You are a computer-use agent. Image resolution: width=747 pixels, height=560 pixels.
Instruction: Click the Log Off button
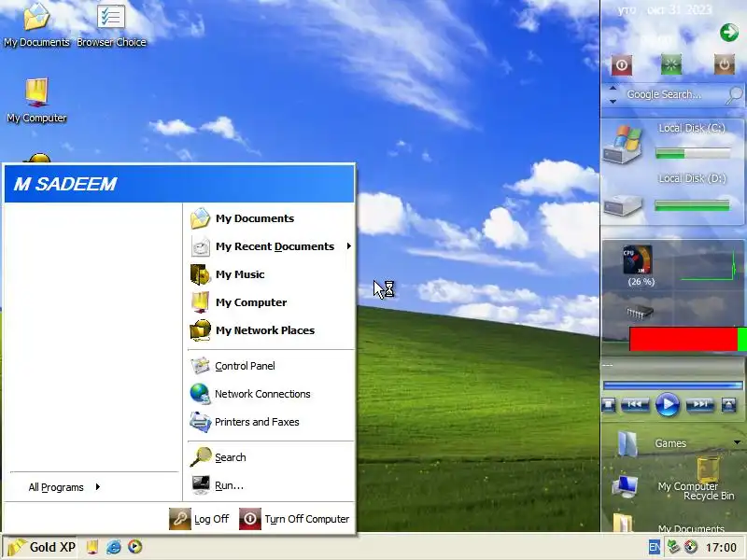click(199, 519)
